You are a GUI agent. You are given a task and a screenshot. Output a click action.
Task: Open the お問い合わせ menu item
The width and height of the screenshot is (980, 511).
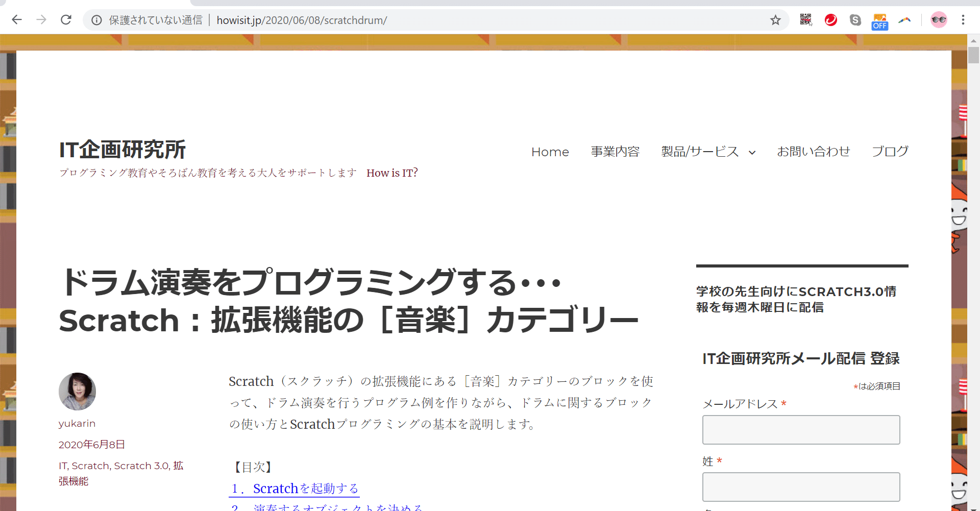[x=813, y=152]
